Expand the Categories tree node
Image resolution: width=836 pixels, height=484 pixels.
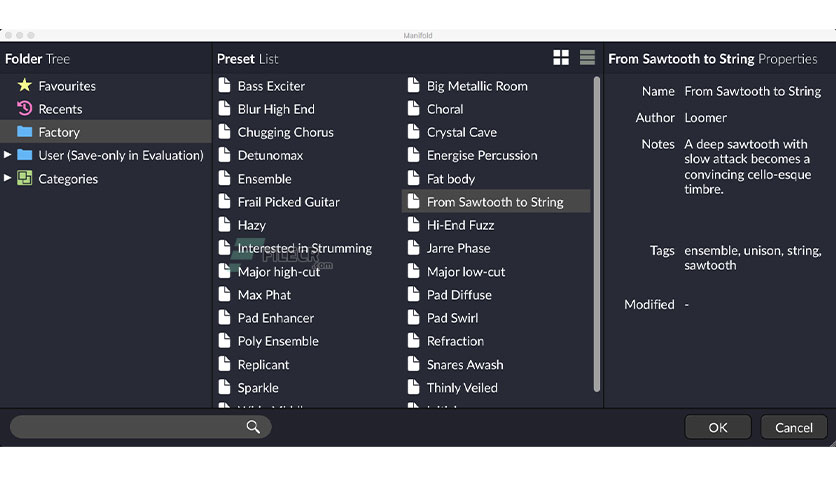click(7, 178)
